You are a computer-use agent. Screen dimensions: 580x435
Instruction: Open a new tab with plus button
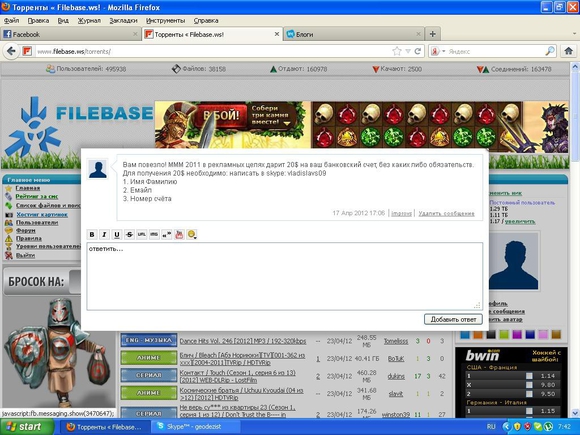point(432,34)
